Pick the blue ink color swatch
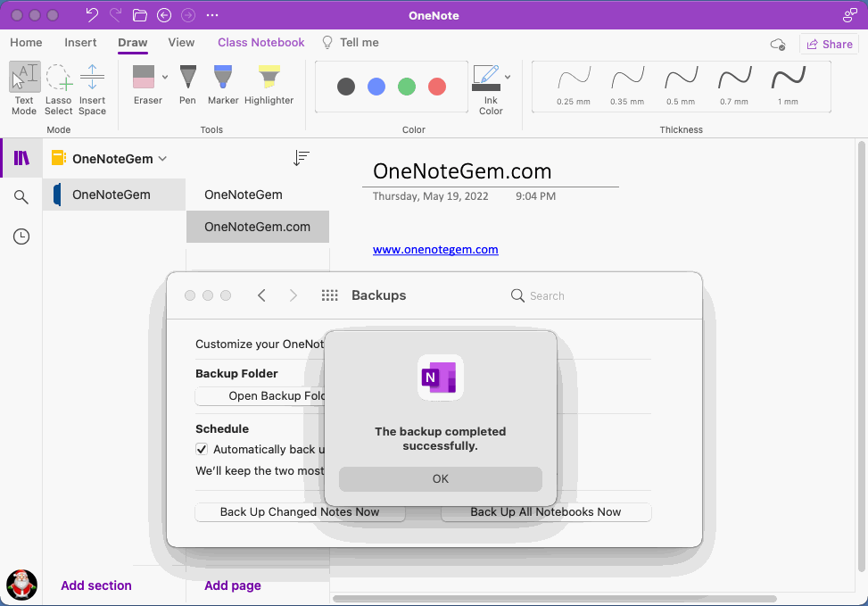The image size is (868, 606). point(376,87)
